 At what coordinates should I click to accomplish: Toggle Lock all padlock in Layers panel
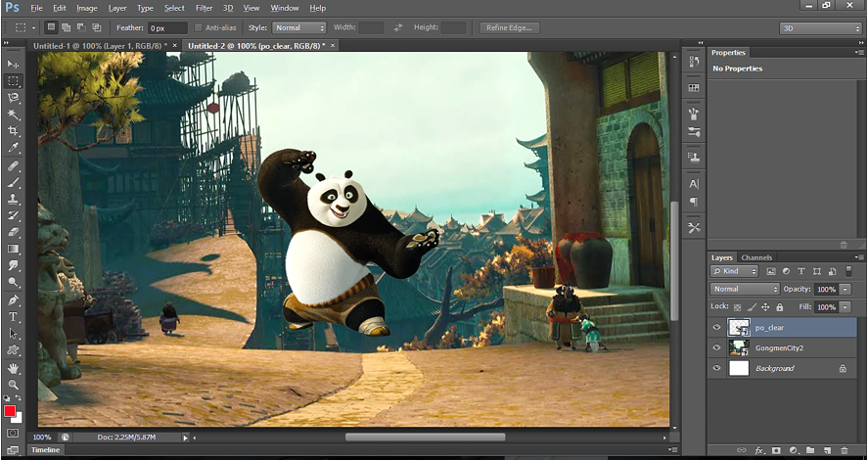779,307
